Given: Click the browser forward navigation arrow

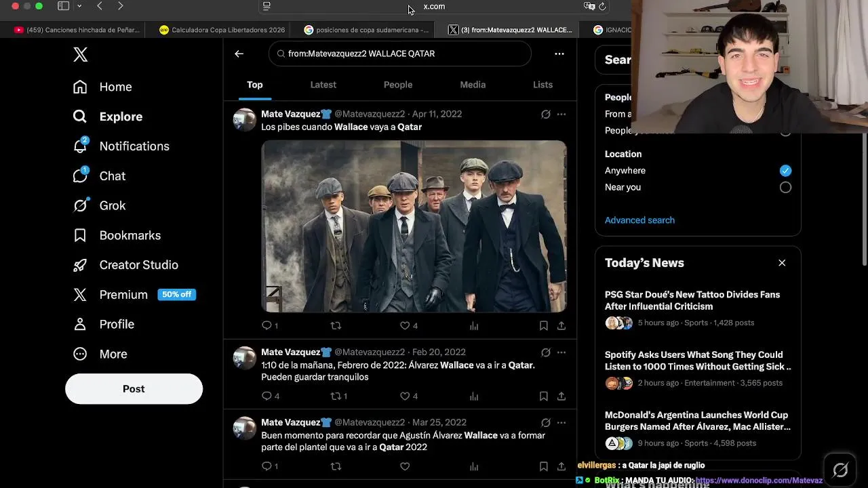Looking at the screenshot, I should coord(121,6).
